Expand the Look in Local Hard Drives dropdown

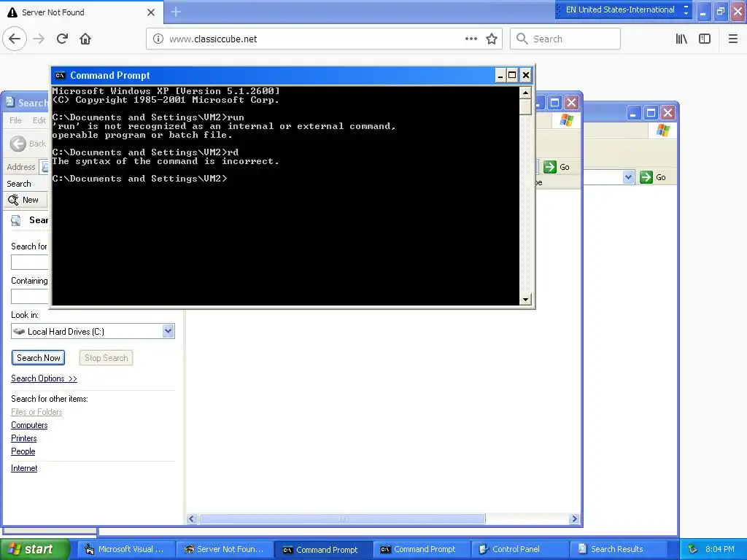pyautogui.click(x=169, y=332)
